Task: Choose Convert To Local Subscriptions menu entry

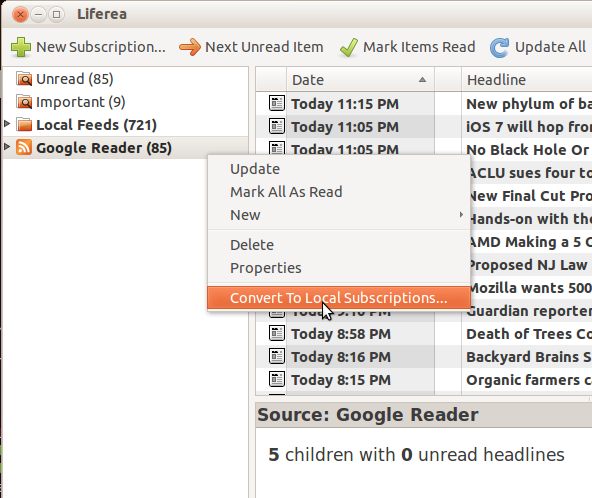Action: coord(339,298)
